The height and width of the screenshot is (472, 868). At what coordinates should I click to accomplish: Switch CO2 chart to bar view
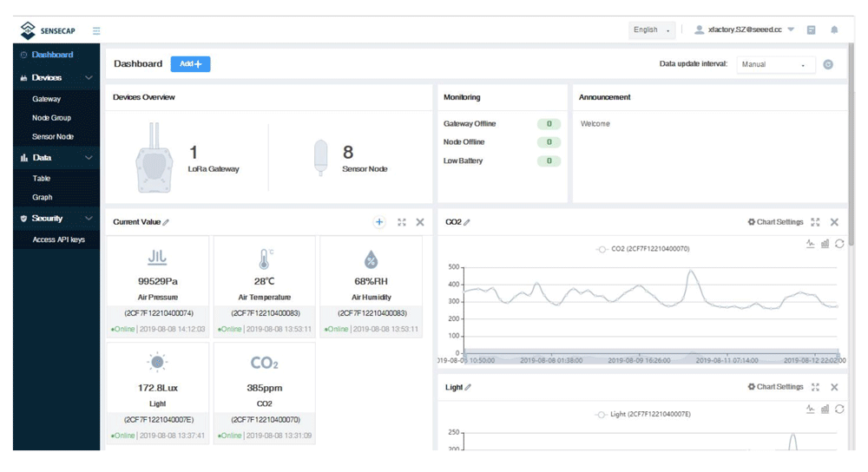tap(825, 244)
